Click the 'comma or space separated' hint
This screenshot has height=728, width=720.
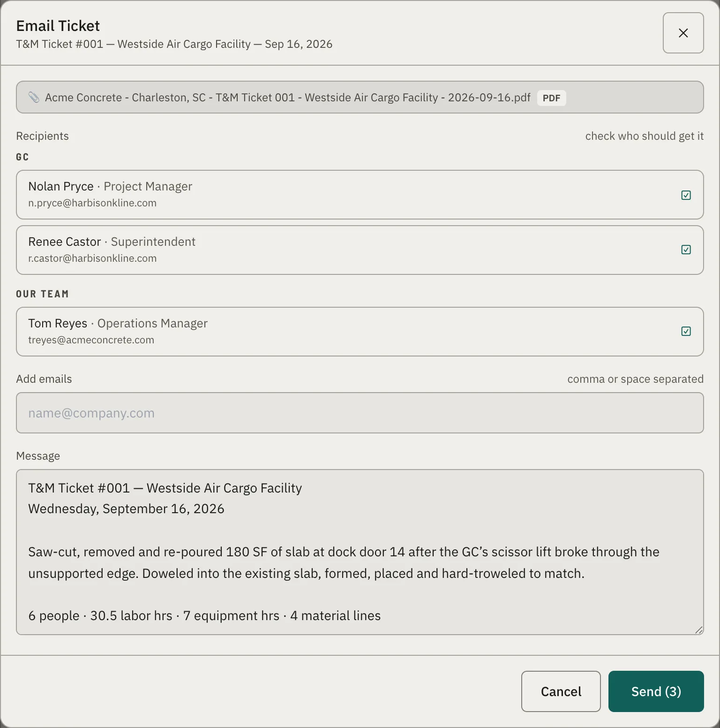pyautogui.click(x=636, y=379)
